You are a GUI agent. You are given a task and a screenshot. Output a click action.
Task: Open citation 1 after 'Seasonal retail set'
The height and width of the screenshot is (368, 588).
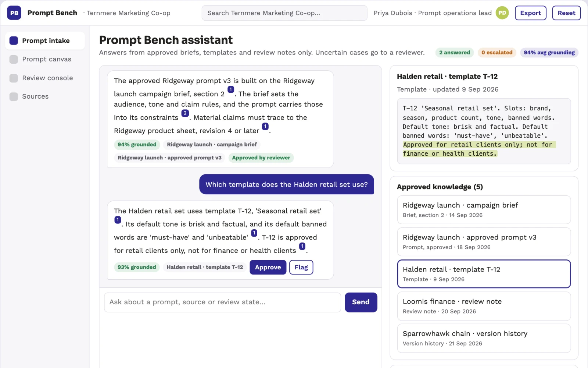pos(118,220)
